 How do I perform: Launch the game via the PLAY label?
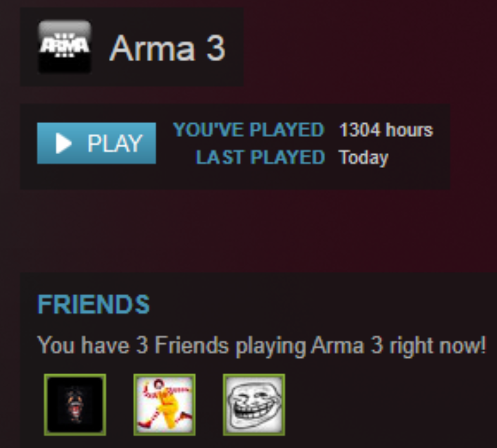click(x=115, y=144)
